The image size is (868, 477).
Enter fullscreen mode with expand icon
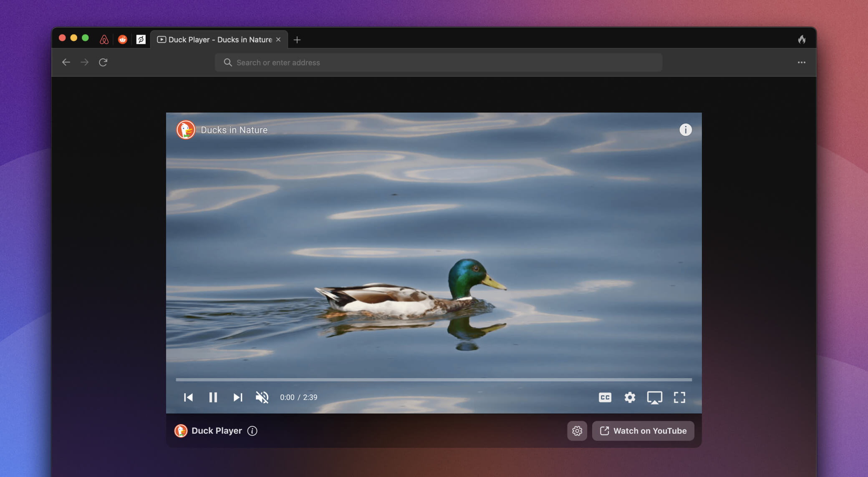pyautogui.click(x=679, y=397)
